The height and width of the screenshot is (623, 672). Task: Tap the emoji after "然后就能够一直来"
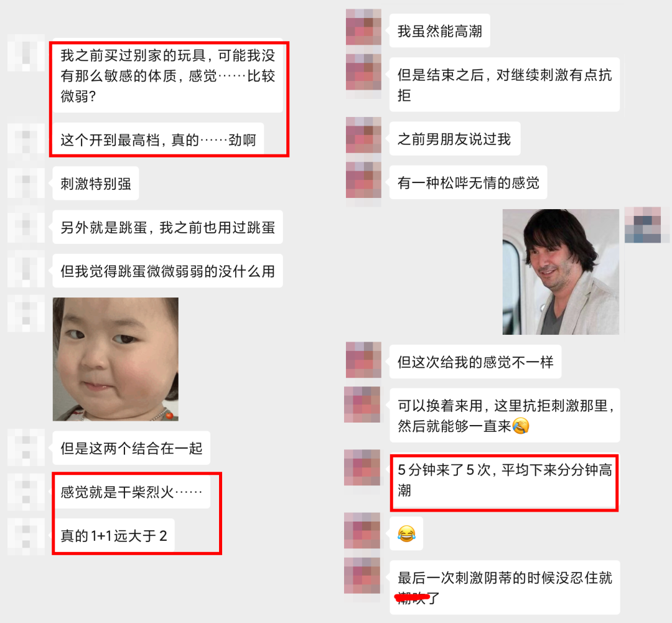pos(521,426)
